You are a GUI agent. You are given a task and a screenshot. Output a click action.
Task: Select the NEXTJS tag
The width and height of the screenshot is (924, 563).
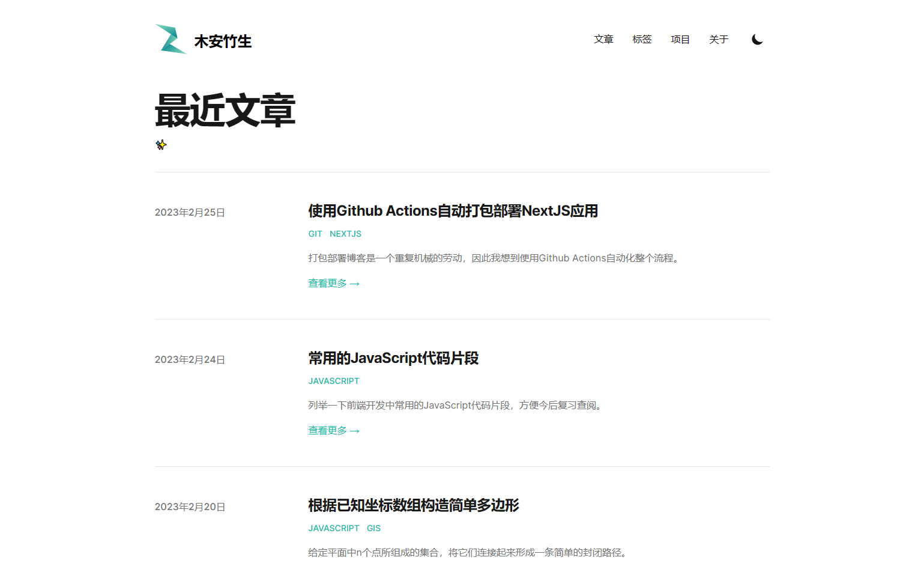[345, 234]
